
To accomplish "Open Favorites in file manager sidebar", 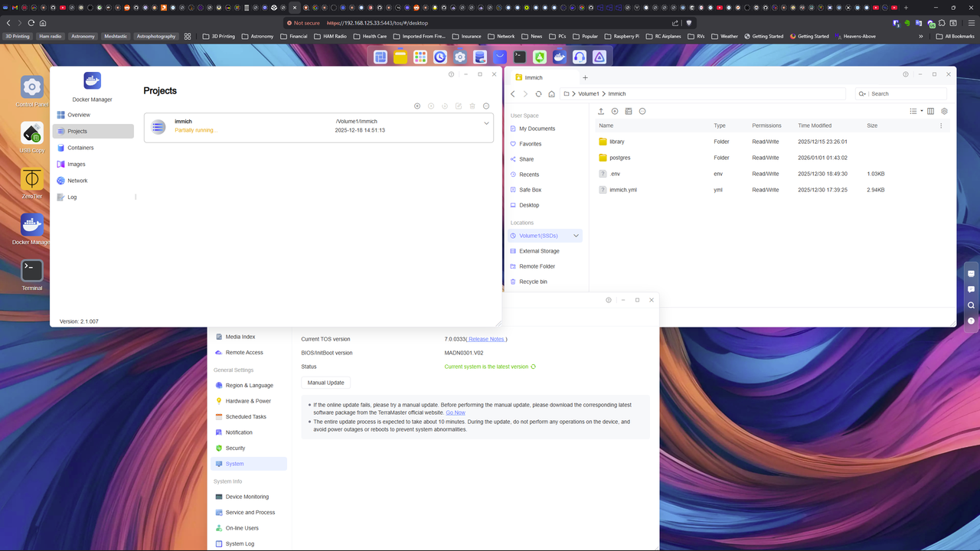I will [545, 144].
